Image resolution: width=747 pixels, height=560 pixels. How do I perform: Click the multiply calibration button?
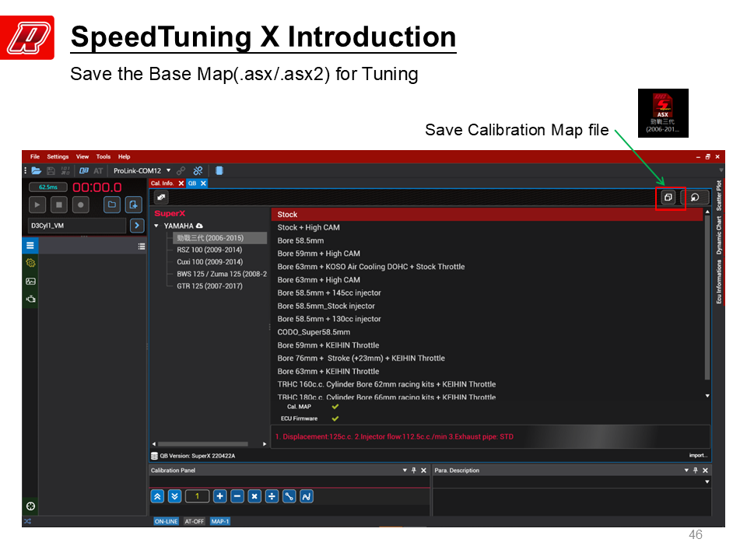(x=254, y=497)
